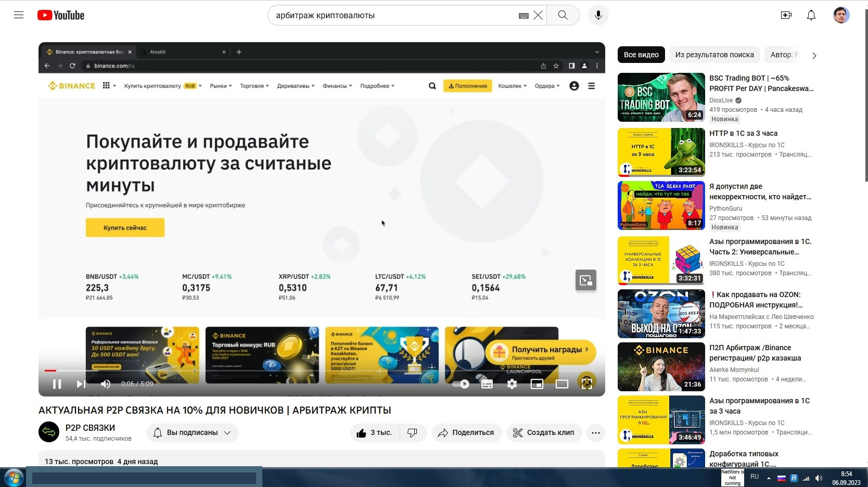Run search with the magnifier button
868x487 pixels.
click(563, 15)
